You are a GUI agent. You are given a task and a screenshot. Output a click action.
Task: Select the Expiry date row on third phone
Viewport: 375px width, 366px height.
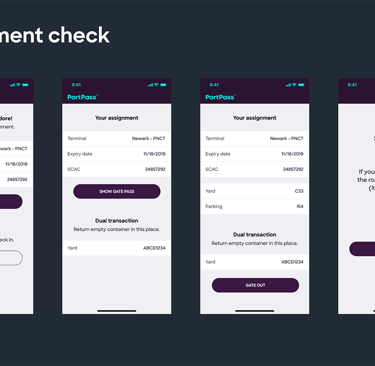tap(255, 154)
